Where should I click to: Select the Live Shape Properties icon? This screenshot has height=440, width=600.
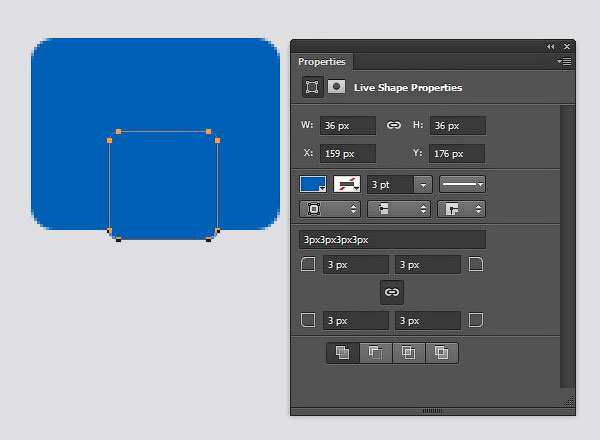312,87
